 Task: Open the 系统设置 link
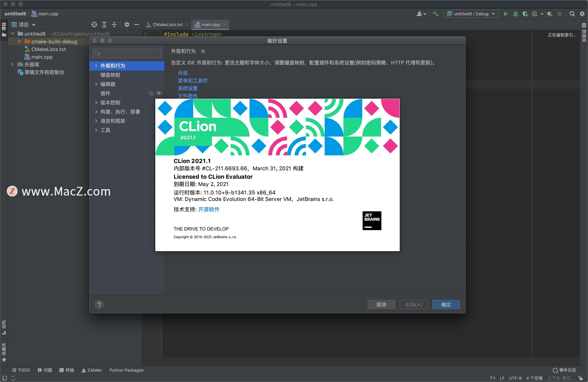pos(188,88)
